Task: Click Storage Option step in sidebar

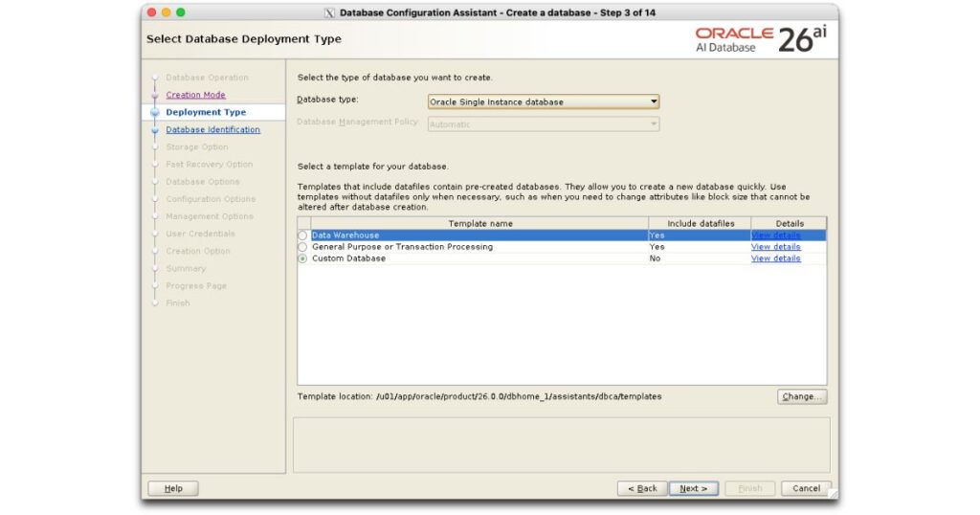Action: 197,146
